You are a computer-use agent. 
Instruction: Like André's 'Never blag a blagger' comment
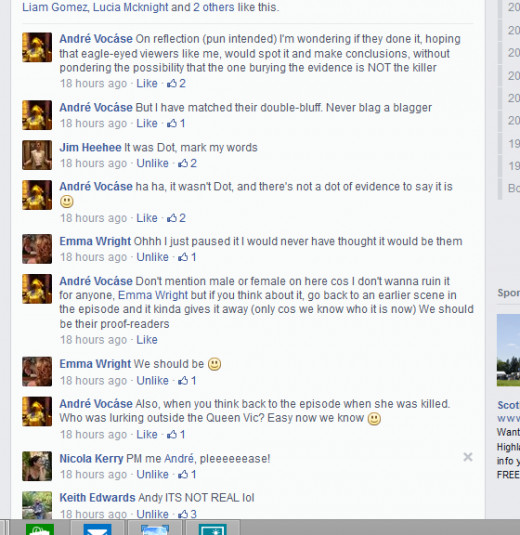tap(147, 124)
